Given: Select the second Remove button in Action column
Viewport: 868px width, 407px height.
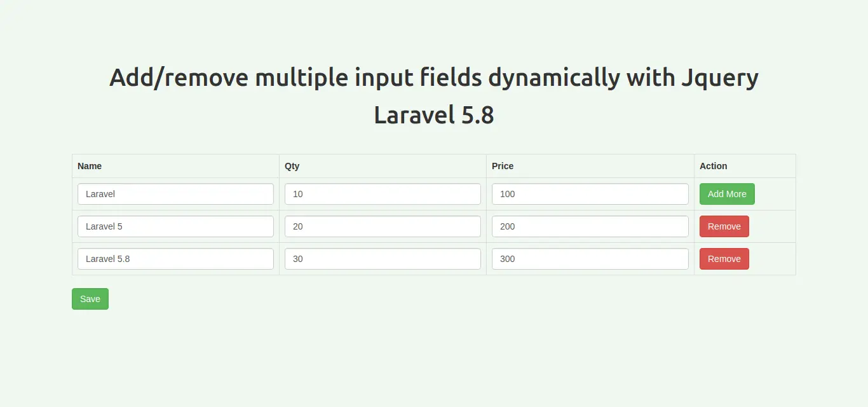Looking at the screenshot, I should pyautogui.click(x=724, y=259).
